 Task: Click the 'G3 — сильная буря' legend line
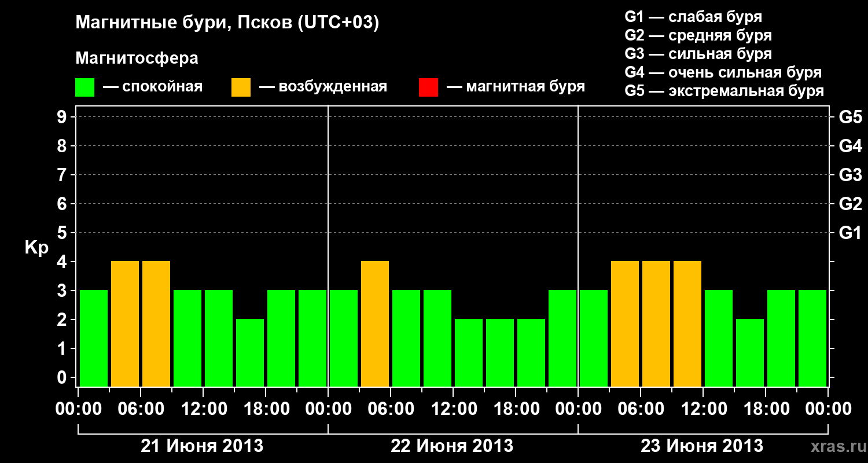coord(698,54)
